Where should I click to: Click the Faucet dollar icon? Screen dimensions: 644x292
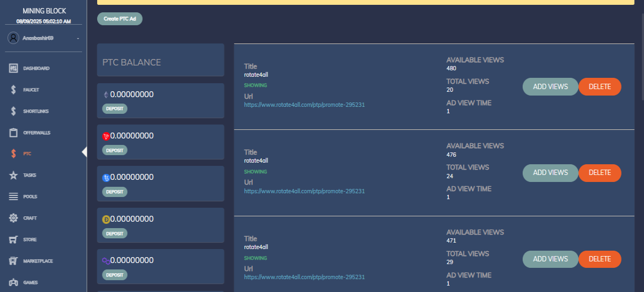pos(13,90)
